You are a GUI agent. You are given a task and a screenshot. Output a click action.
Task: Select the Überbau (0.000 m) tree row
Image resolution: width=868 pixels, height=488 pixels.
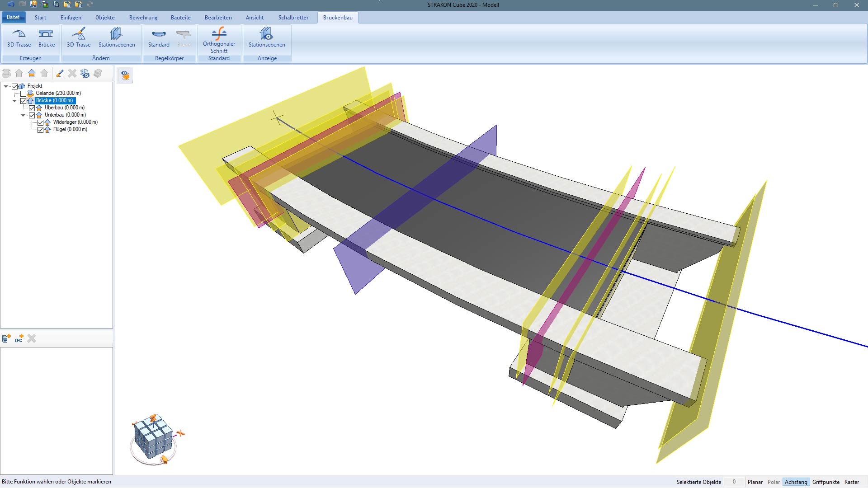(65, 108)
